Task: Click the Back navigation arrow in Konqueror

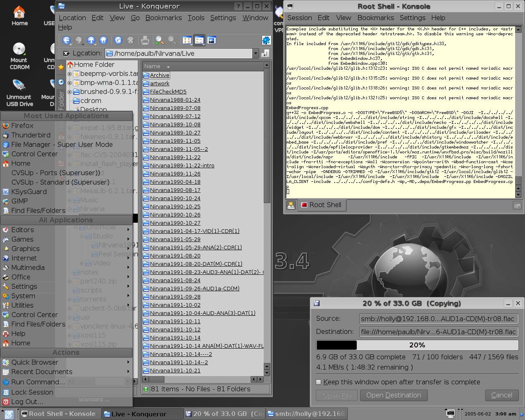Action: 66,40
